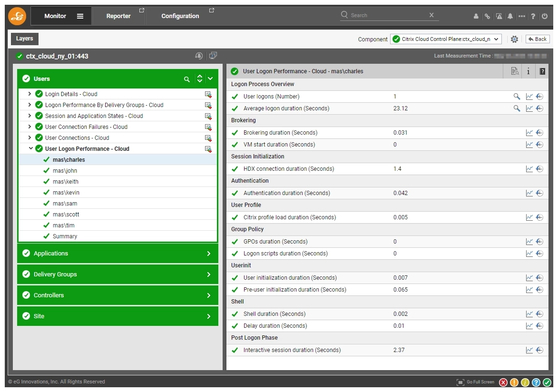Click the 'Pre-user initialization duration (Seconds)' label
Image resolution: width=558 pixels, height=392 pixels.
(x=294, y=289)
